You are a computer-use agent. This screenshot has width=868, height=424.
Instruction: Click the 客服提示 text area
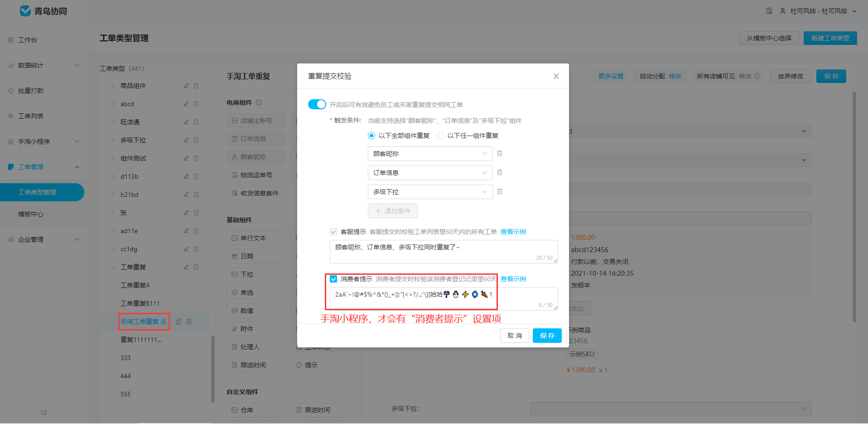click(x=444, y=252)
